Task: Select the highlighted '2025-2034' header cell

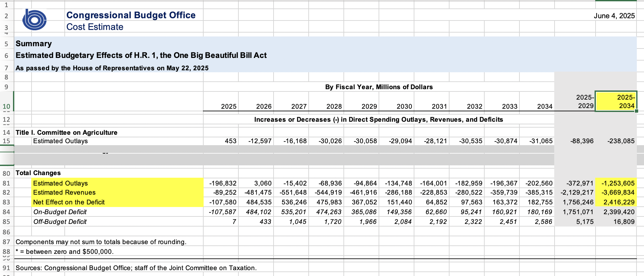Action: tap(616, 102)
